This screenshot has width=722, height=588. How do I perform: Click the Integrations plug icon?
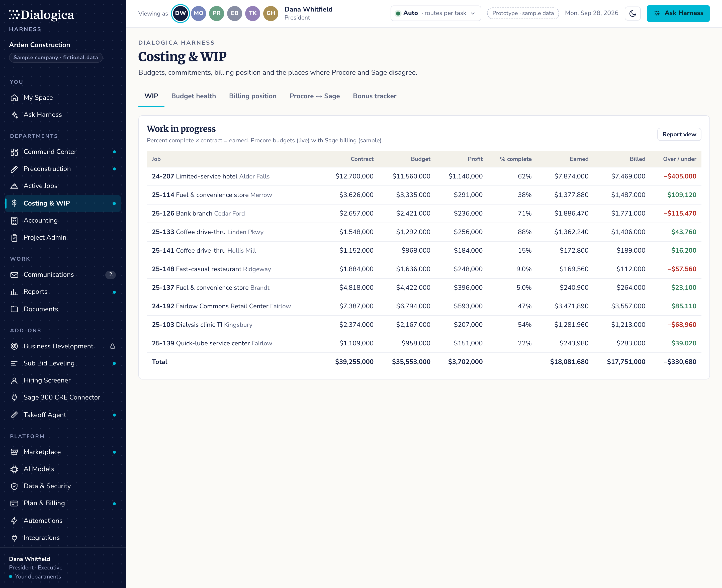tap(14, 538)
